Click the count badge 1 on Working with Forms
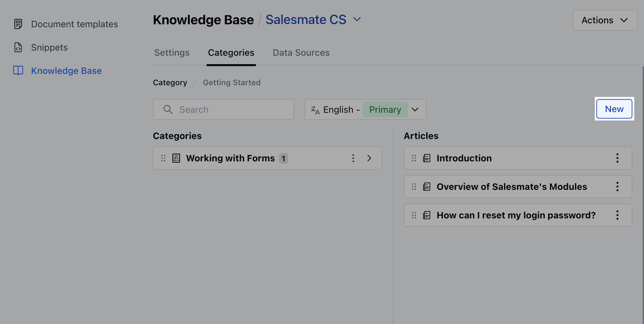The width and height of the screenshot is (644, 324). (x=283, y=158)
